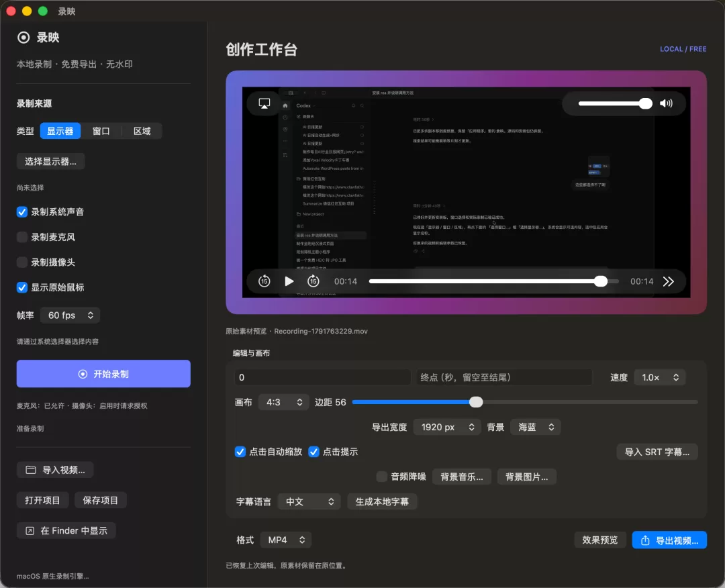Click 背景图片 button
This screenshot has width=725, height=588.
coord(527,477)
